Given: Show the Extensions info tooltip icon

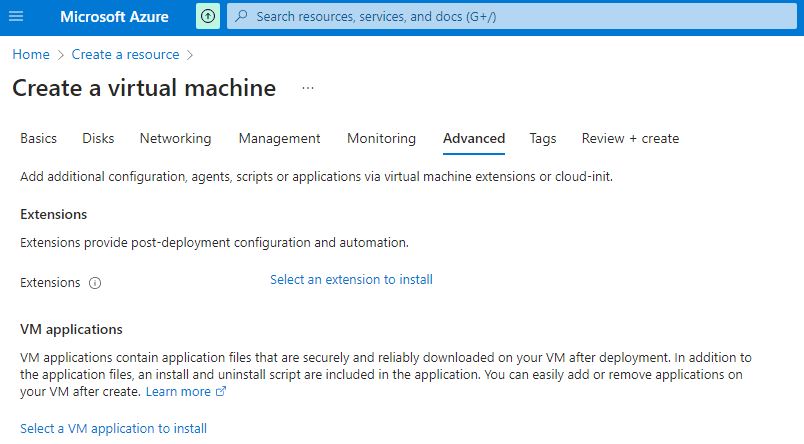Looking at the screenshot, I should [96, 283].
